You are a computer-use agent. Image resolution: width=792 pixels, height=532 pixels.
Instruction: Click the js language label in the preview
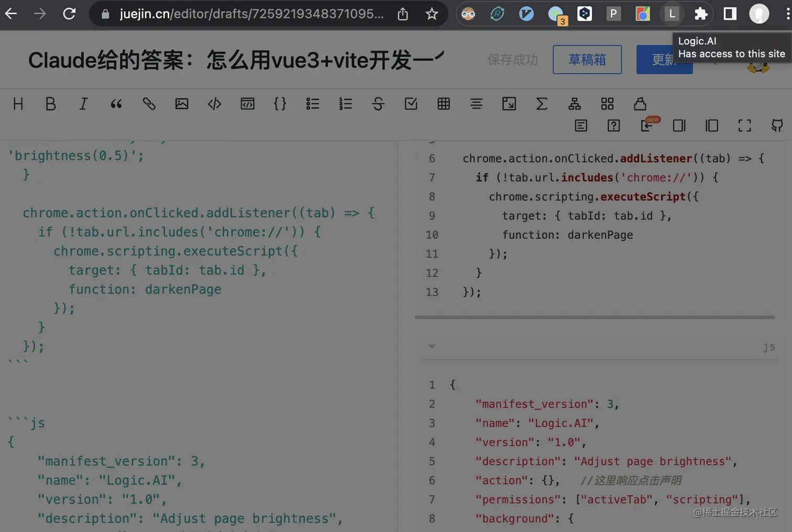pyautogui.click(x=769, y=346)
